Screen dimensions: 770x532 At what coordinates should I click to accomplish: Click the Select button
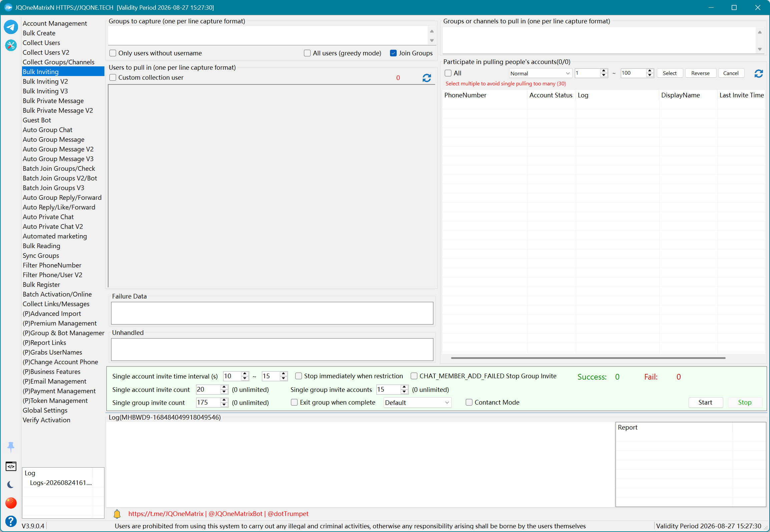click(670, 73)
